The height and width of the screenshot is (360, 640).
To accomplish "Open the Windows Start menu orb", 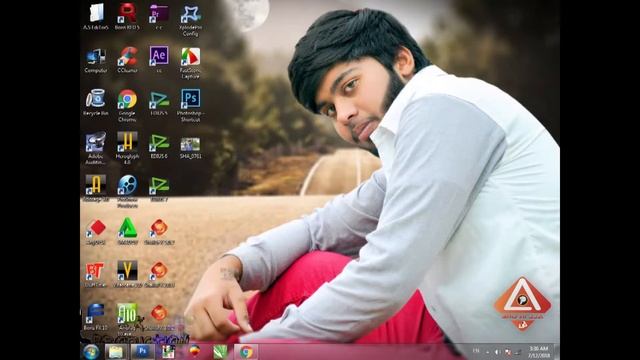I will pyautogui.click(x=91, y=352).
